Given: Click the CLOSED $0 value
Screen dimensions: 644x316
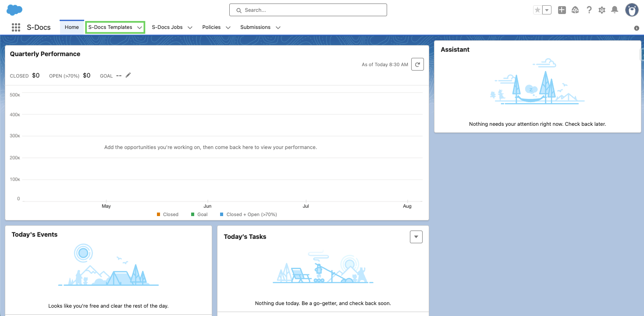Looking at the screenshot, I should (x=36, y=75).
